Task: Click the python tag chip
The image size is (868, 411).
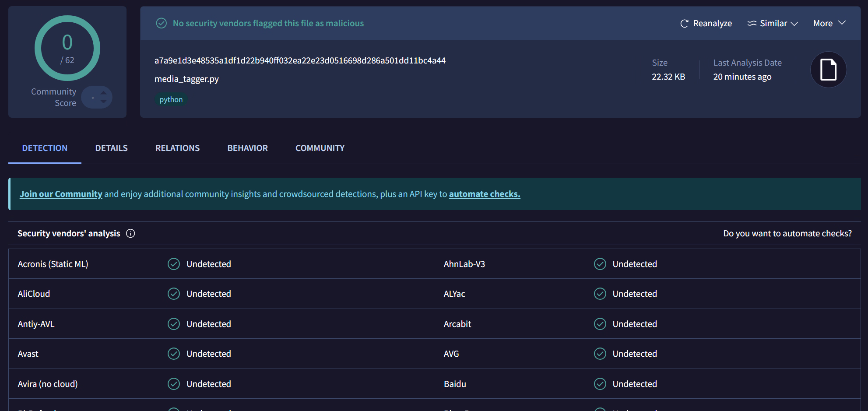Action: click(171, 100)
